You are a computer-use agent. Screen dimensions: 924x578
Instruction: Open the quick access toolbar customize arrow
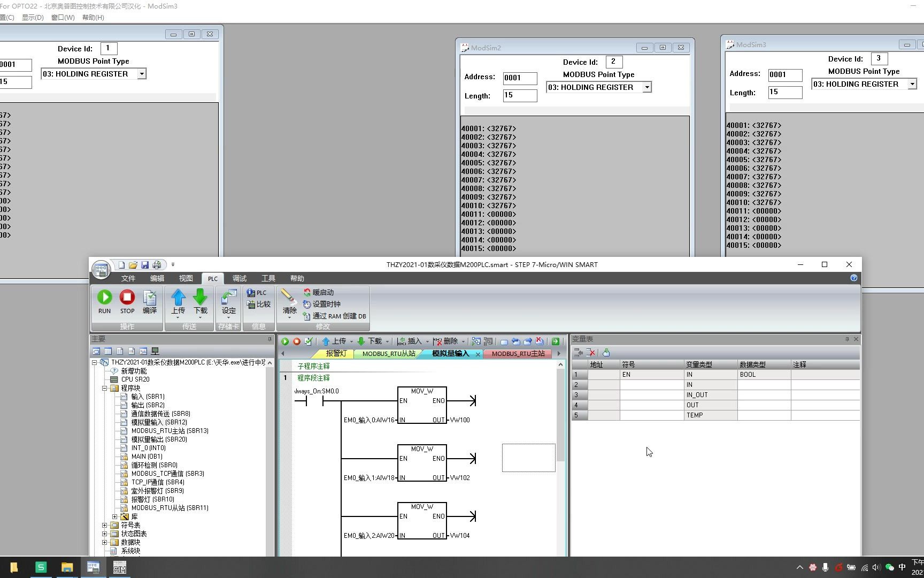[x=173, y=265]
